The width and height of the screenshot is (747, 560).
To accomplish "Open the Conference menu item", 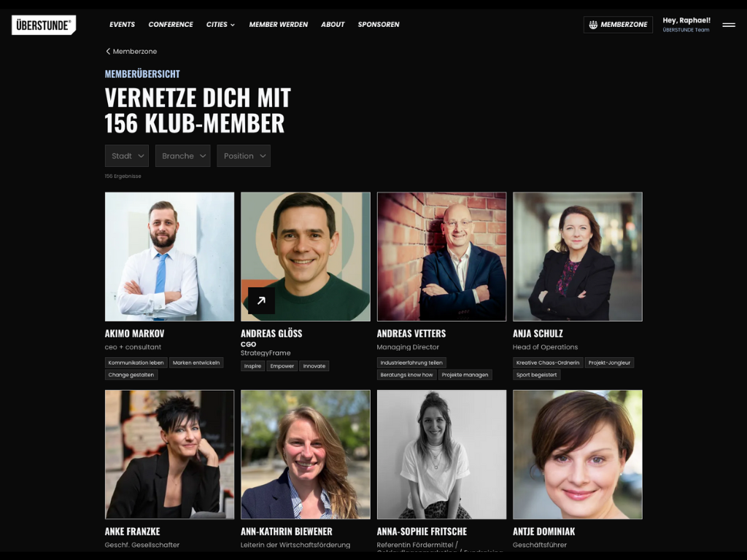I will [171, 24].
